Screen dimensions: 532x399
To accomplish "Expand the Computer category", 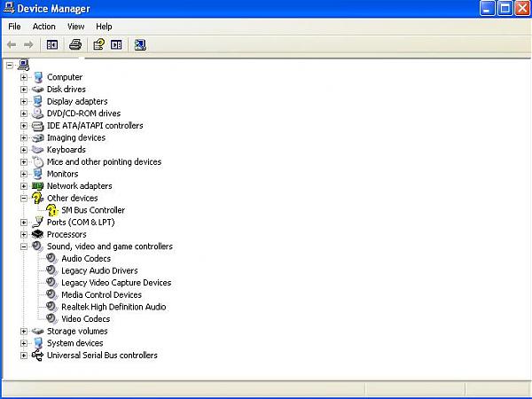I will 23,77.
